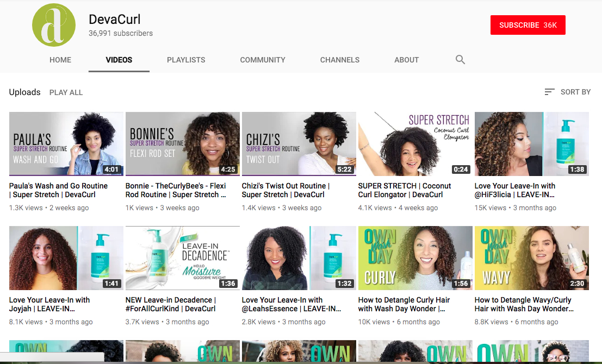Click the 36,991 subscribers text

pyautogui.click(x=121, y=33)
